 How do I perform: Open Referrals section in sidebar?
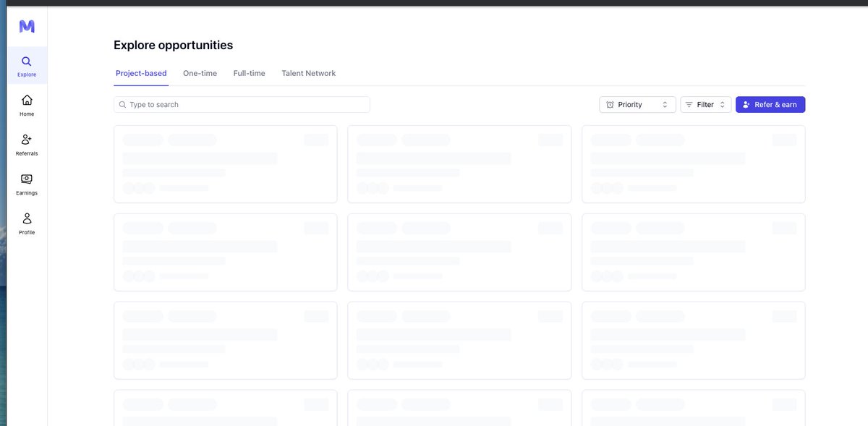pyautogui.click(x=27, y=145)
